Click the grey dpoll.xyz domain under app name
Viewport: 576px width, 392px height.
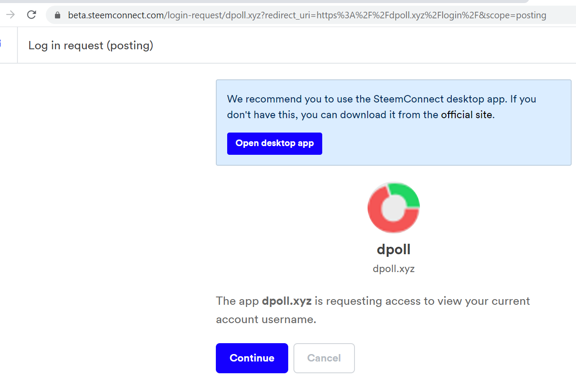tap(394, 269)
